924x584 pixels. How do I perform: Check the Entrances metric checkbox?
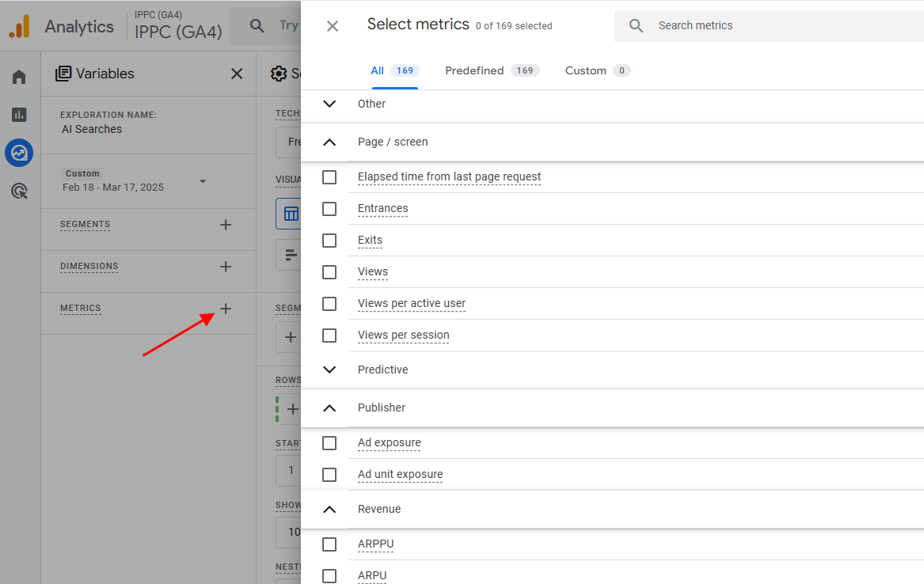coord(329,209)
